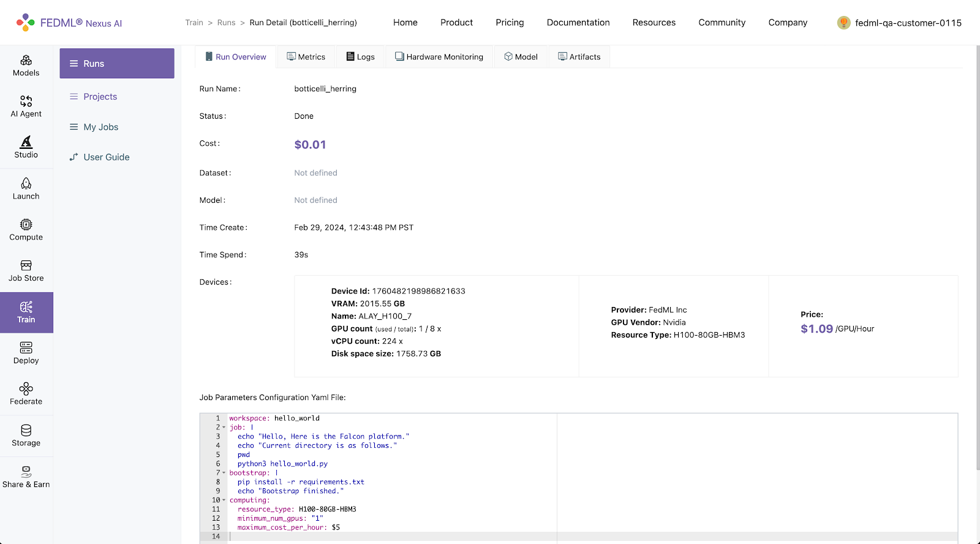This screenshot has width=980, height=544.
Task: Click the Model cube tab icon
Action: coord(508,56)
